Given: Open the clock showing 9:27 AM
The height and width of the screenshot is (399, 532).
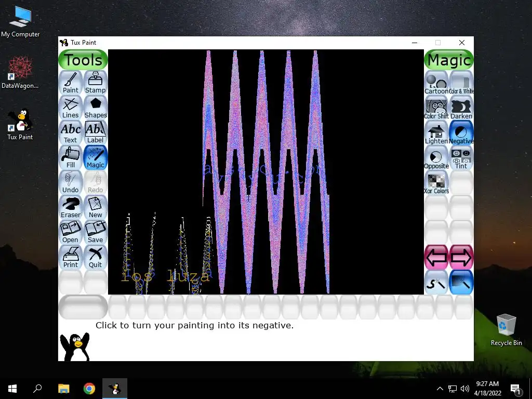Looking at the screenshot, I should [x=487, y=389].
